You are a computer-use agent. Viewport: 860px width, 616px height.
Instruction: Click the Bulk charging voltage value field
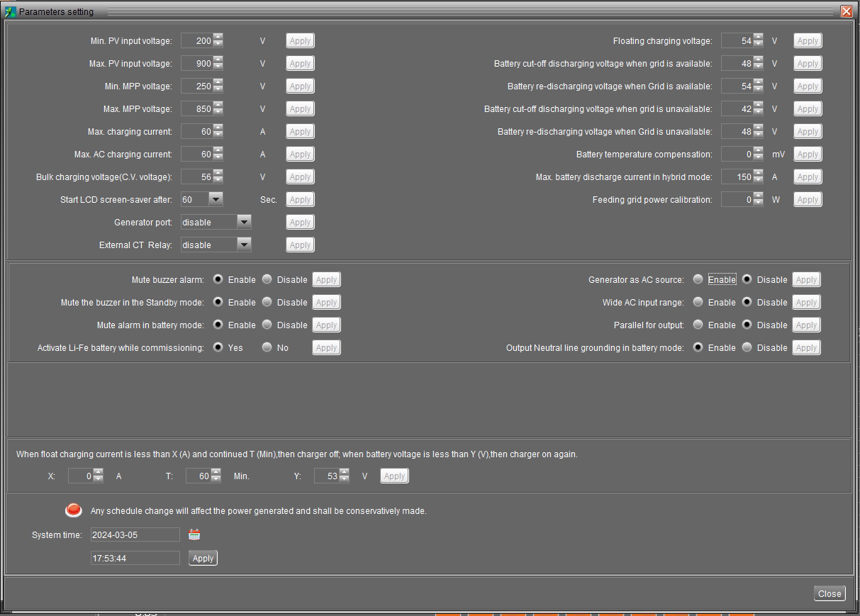(x=197, y=177)
